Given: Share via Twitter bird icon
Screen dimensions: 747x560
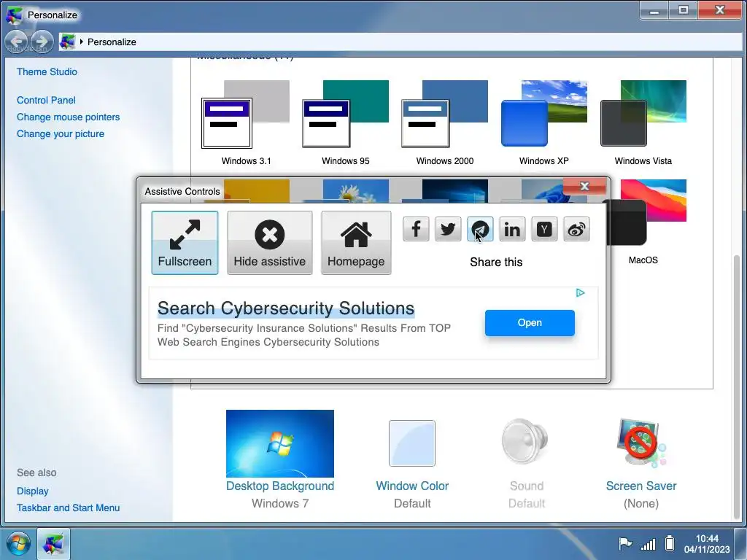Looking at the screenshot, I should (448, 229).
